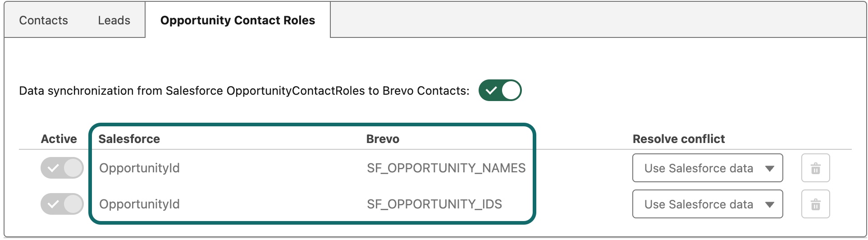
Task: Select the Opportunity Contact Roles tab
Action: click(238, 20)
